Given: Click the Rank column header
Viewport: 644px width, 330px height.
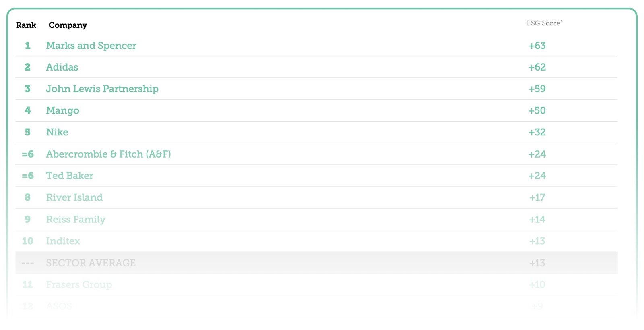Looking at the screenshot, I should (26, 25).
